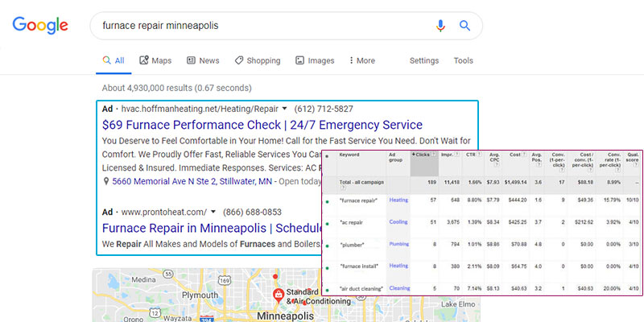Click the News tab newspaper icon

(191, 60)
